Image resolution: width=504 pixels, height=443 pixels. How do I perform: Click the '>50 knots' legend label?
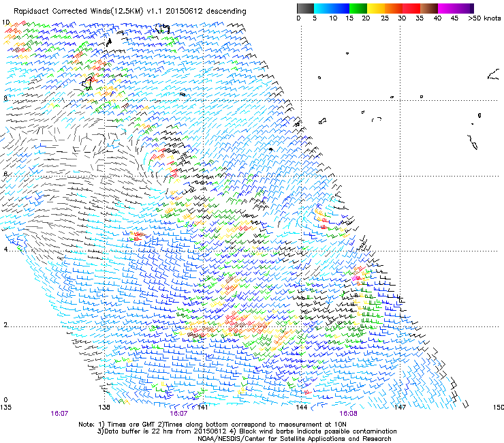(484, 18)
